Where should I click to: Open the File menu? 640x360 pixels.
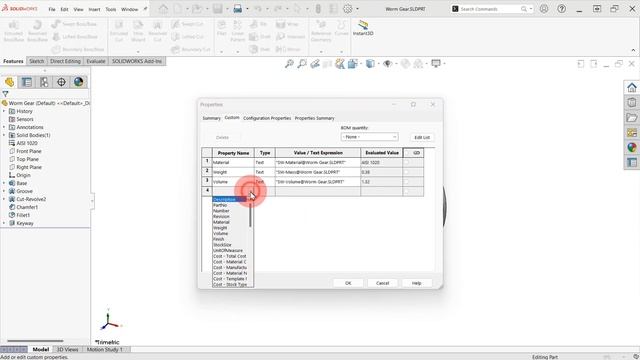coord(52,9)
